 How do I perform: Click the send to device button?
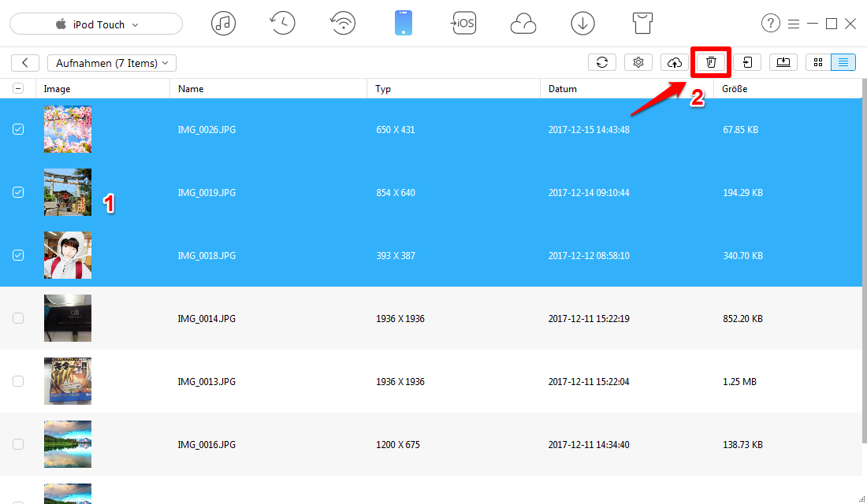point(747,62)
